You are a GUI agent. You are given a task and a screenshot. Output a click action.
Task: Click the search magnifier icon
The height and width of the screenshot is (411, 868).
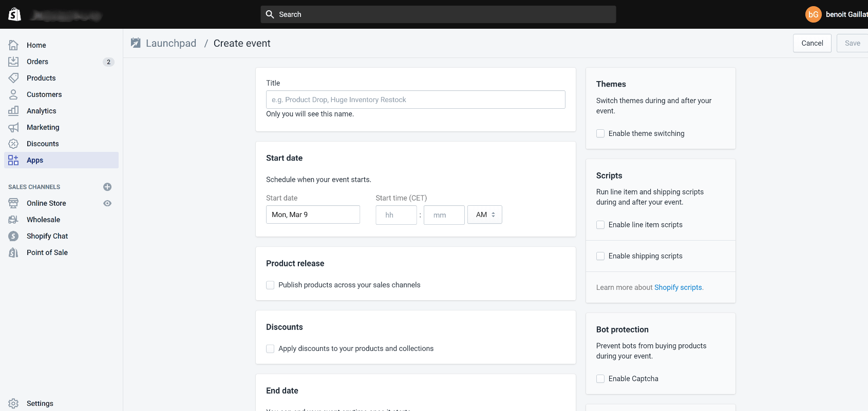[270, 14]
